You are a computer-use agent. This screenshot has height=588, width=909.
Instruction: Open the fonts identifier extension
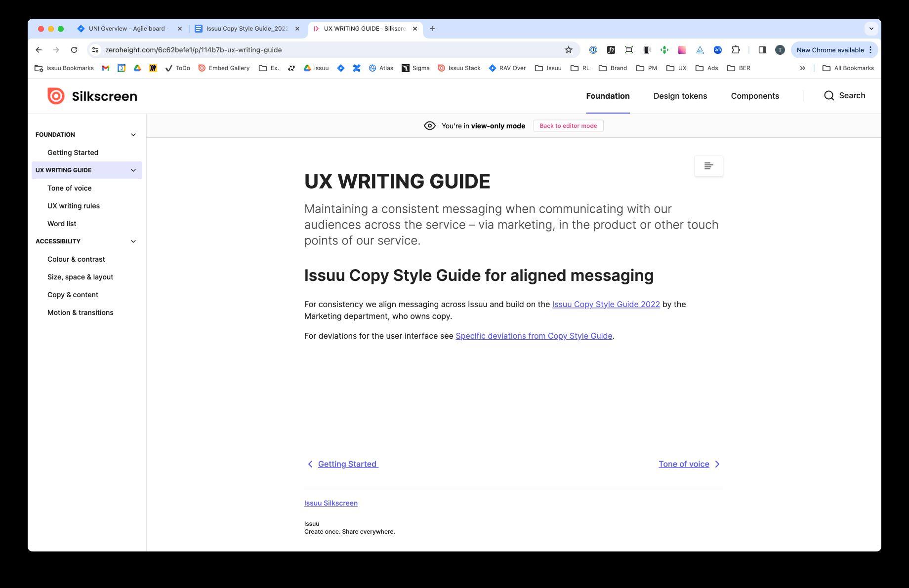click(x=611, y=50)
